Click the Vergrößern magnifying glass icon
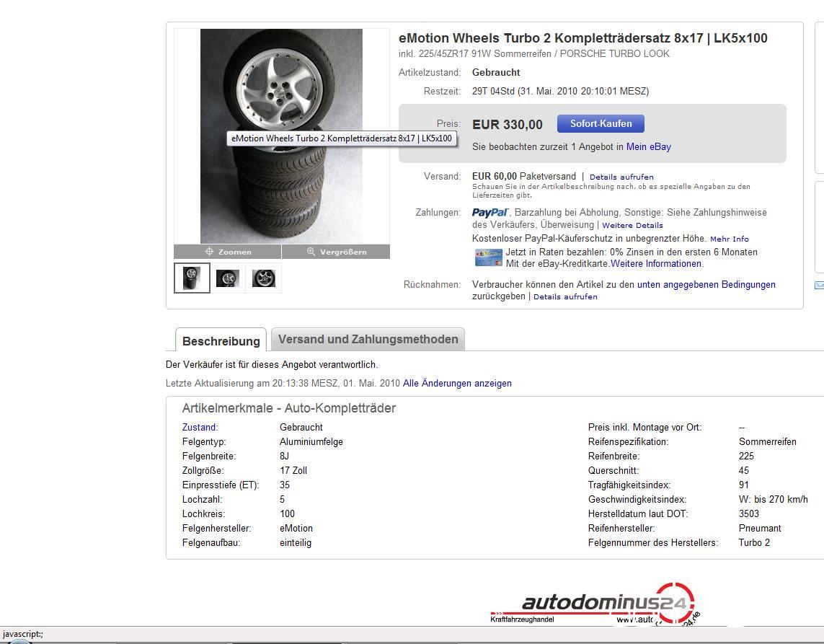This screenshot has width=824, height=644. pyautogui.click(x=311, y=252)
